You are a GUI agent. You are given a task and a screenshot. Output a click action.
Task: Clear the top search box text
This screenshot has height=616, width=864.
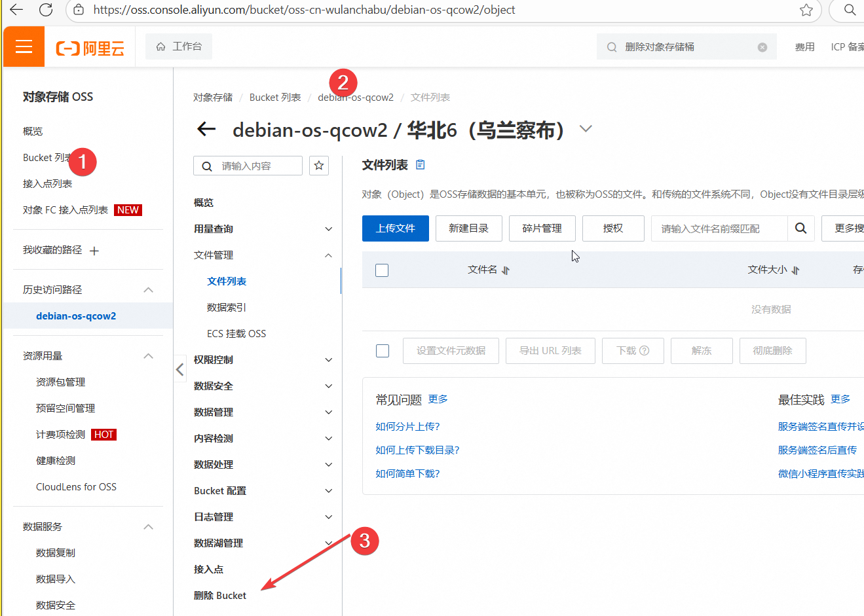pos(762,47)
